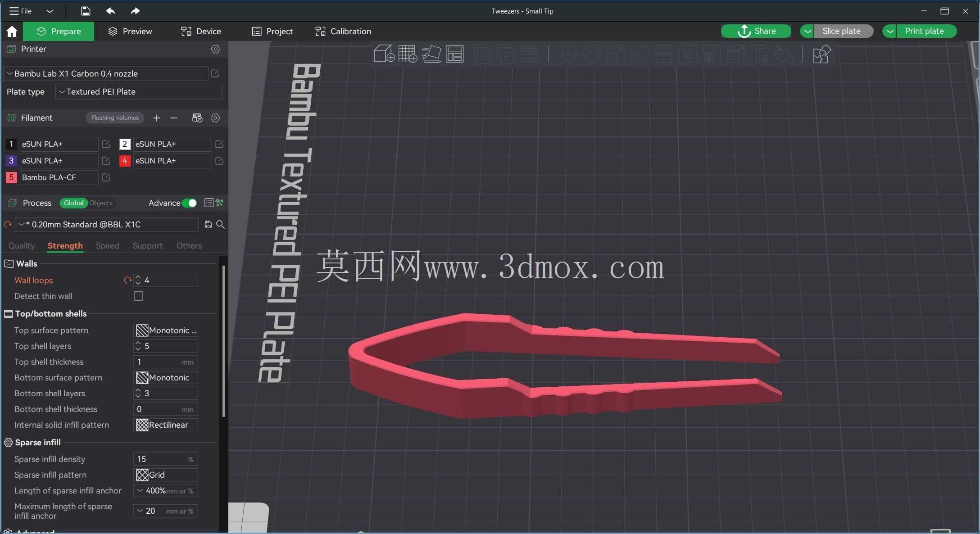980x534 pixels.
Task: Open the Assembly view puzzle icon
Action: coord(821,54)
